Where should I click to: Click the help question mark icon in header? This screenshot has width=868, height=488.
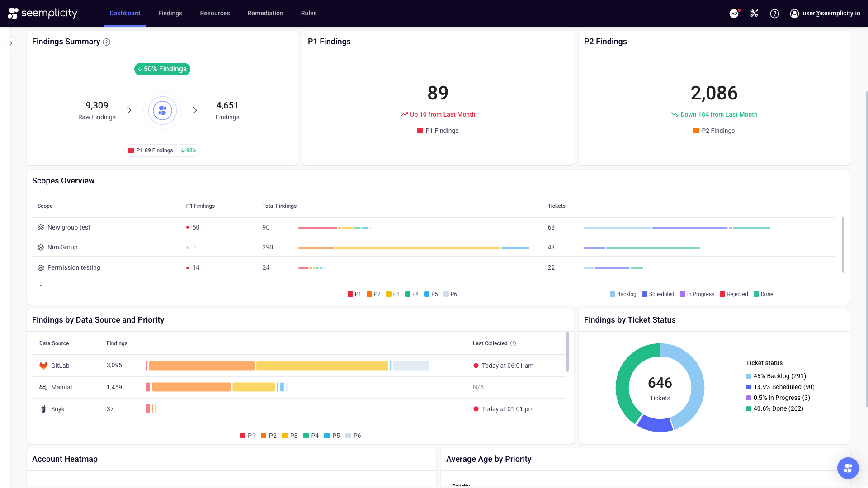pos(774,14)
